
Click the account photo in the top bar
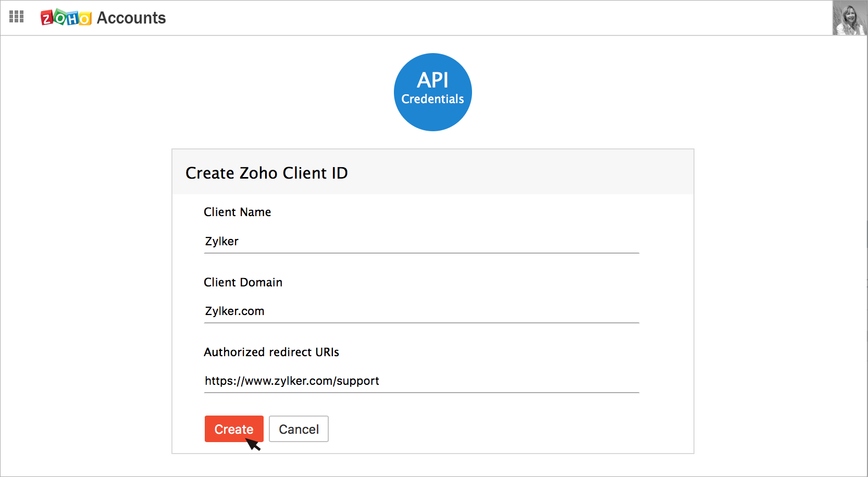click(849, 17)
